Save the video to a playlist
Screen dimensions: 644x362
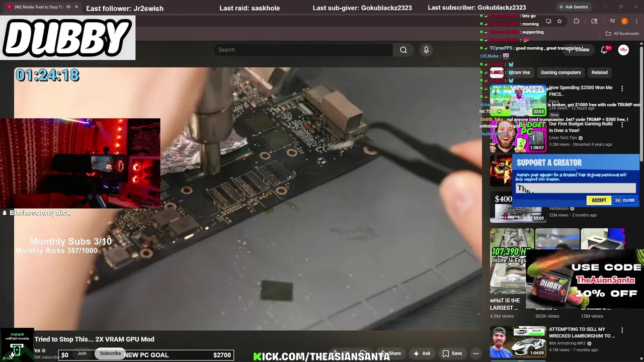coord(452,353)
